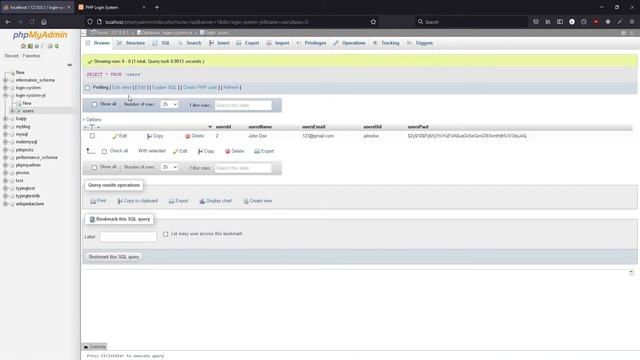The image size is (640, 360).
Task: Sort by usersEmail column header
Action: coord(313,127)
